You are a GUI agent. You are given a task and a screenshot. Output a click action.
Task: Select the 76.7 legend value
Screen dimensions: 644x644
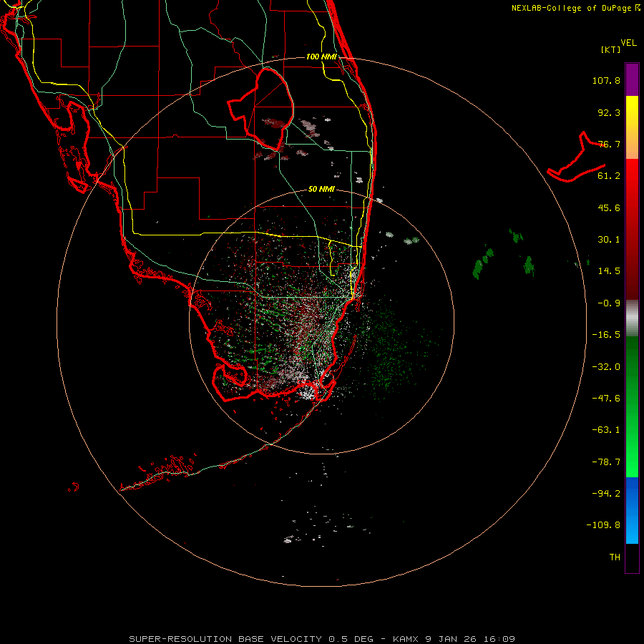(x=609, y=144)
